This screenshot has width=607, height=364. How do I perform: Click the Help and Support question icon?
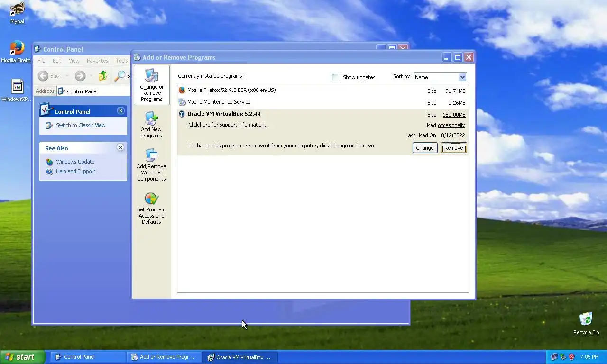click(x=49, y=172)
